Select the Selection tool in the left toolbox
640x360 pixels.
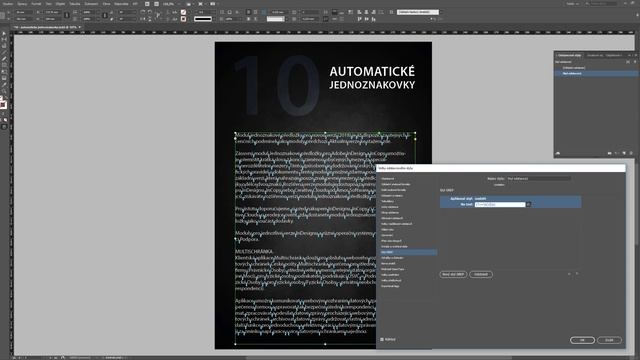pos(4,33)
